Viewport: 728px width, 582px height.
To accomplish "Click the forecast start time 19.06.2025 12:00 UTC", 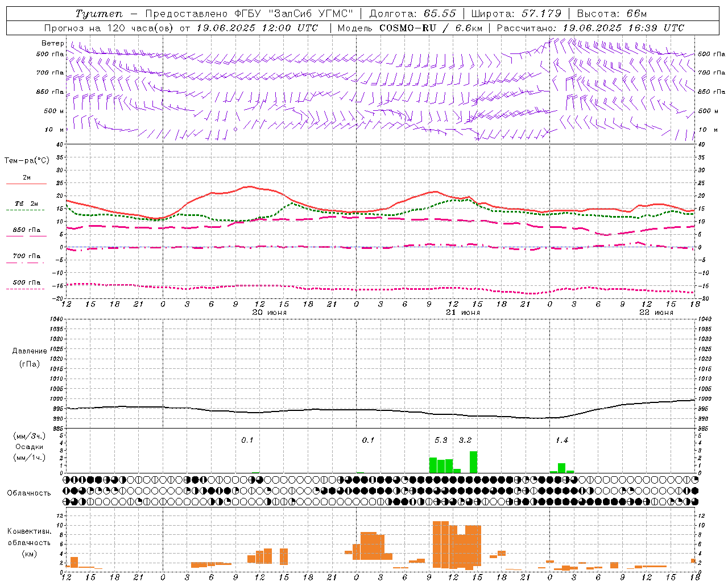I will 257,28.
